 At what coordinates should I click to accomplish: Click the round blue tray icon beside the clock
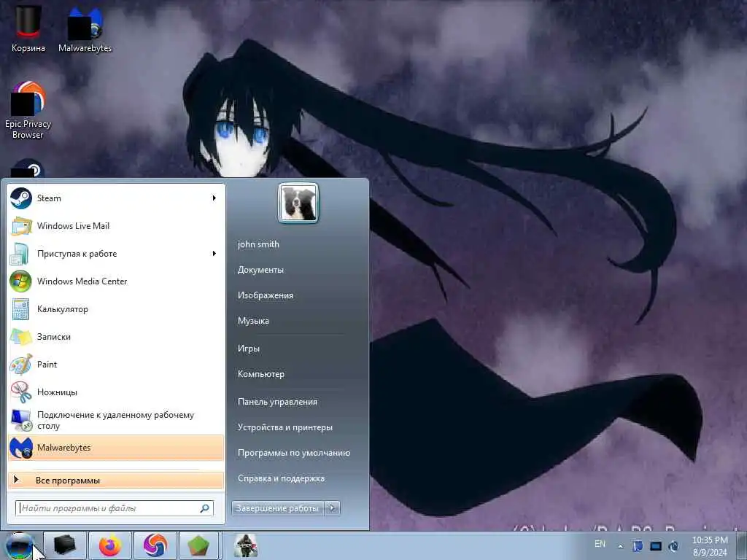673,546
